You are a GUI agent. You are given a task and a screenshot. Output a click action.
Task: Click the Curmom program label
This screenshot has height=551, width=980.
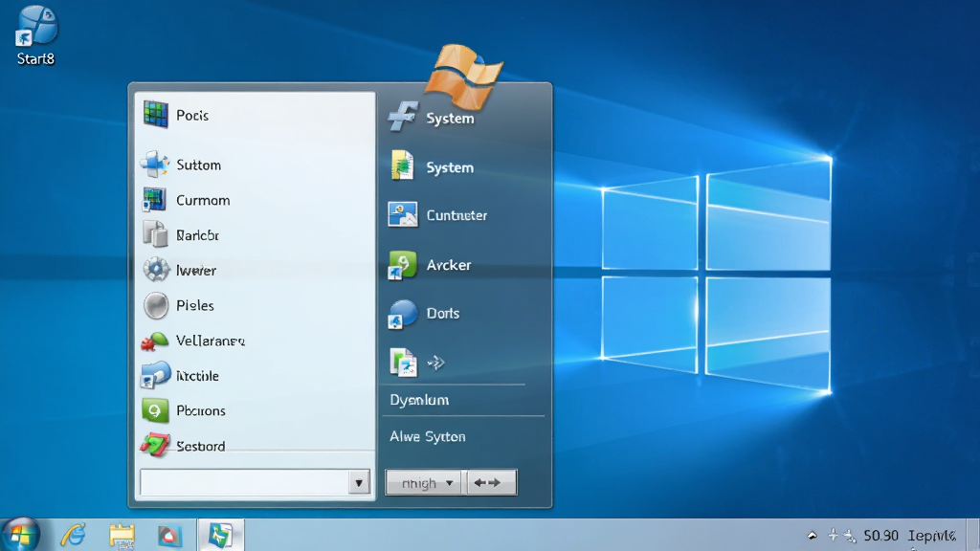pos(203,201)
